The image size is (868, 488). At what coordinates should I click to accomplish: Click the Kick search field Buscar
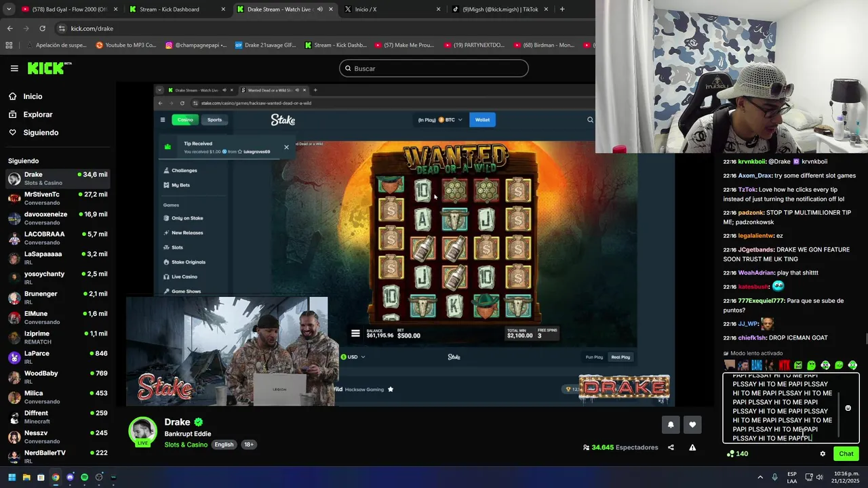[x=434, y=68]
